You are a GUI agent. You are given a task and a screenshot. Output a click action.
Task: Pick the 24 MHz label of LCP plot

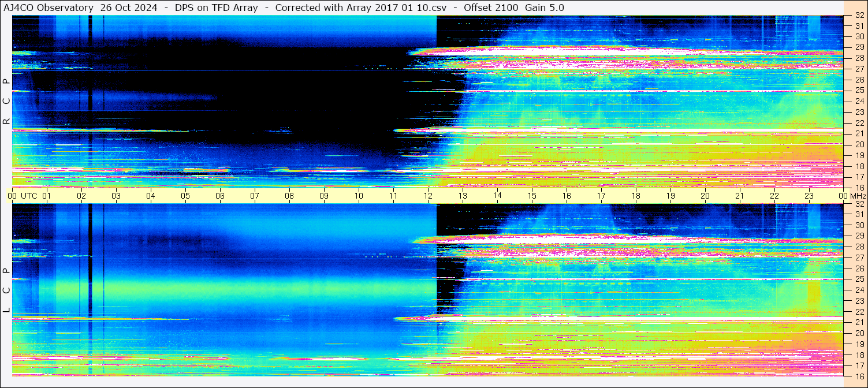pyautogui.click(x=859, y=290)
